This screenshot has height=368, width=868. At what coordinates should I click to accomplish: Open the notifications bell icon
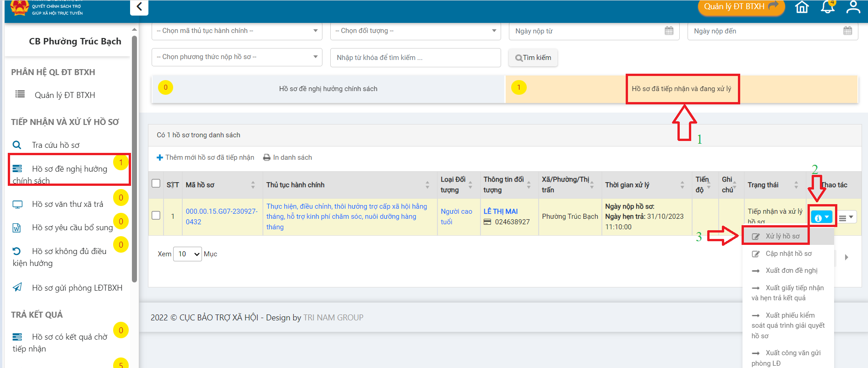click(x=827, y=7)
